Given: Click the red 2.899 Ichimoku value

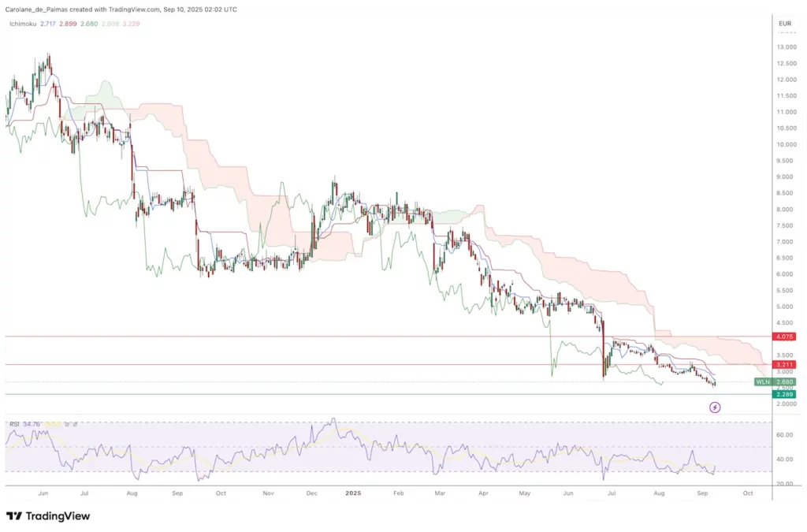Looking at the screenshot, I should click(x=71, y=24).
